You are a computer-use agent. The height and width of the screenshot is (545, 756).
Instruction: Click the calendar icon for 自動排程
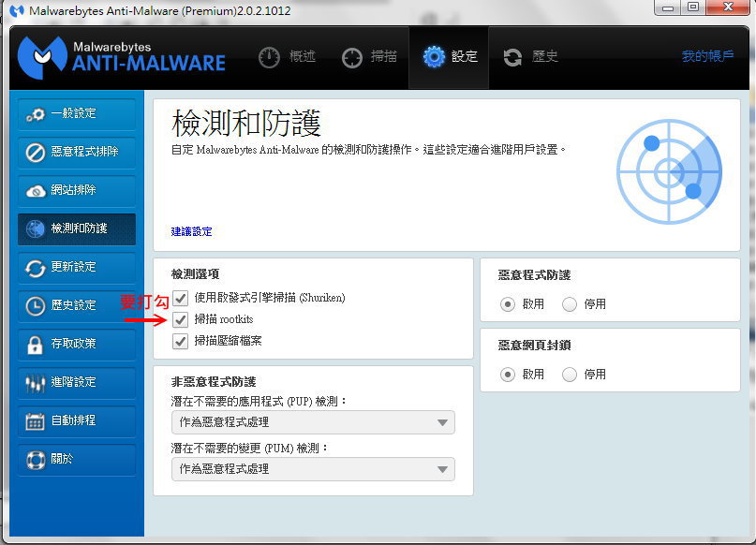click(x=36, y=421)
